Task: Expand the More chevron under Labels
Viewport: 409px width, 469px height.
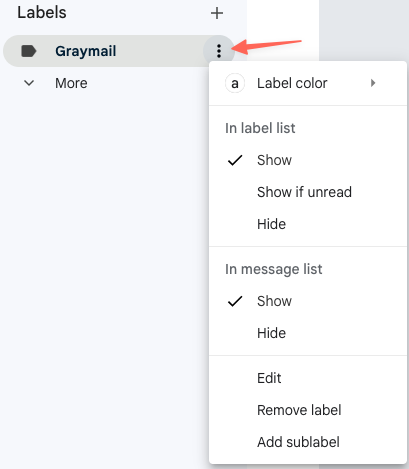Action: pyautogui.click(x=29, y=83)
